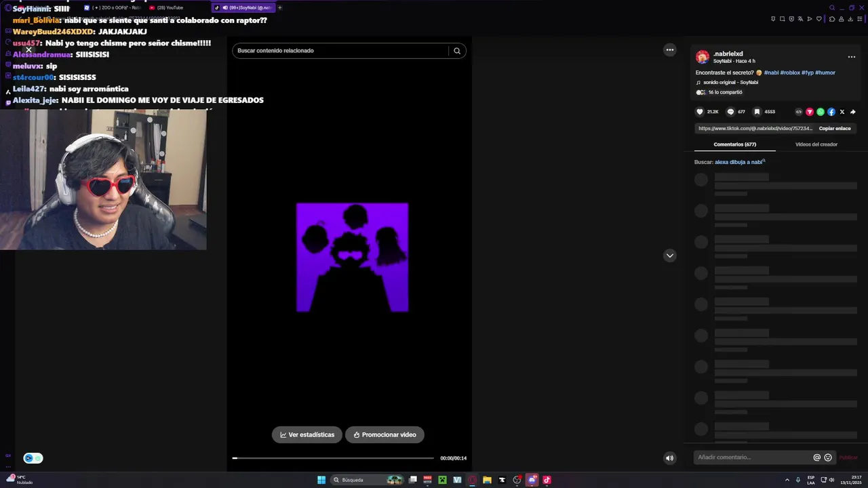Click the Ver estadísticas button

[x=307, y=434]
